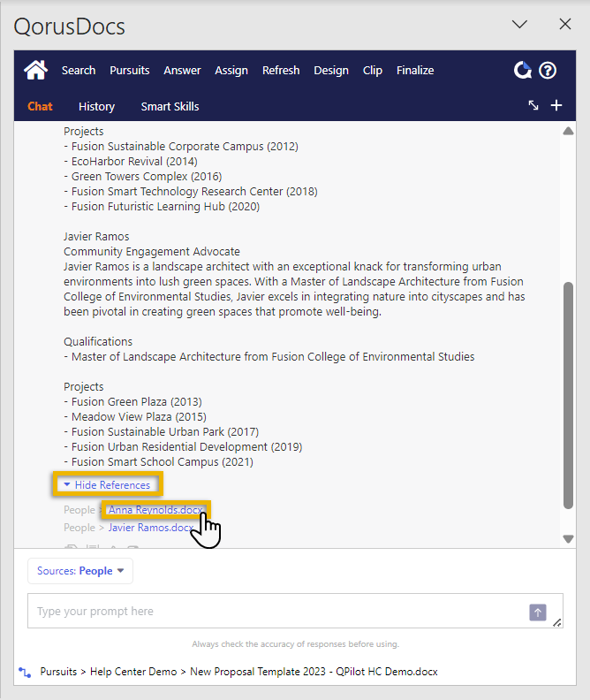Open the Javier Ramos.docx reference link
590x700 pixels.
click(x=150, y=528)
